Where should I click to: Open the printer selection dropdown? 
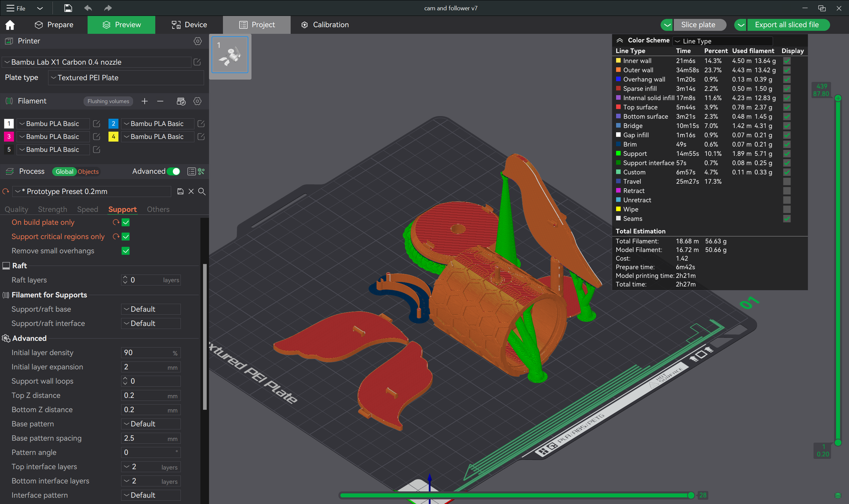[97, 62]
